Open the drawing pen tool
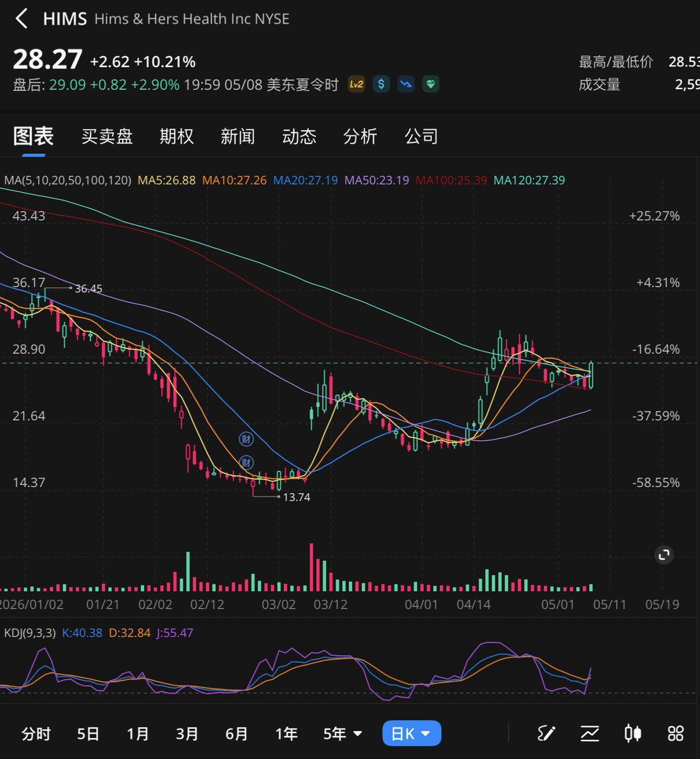This screenshot has width=700, height=759. point(546,734)
